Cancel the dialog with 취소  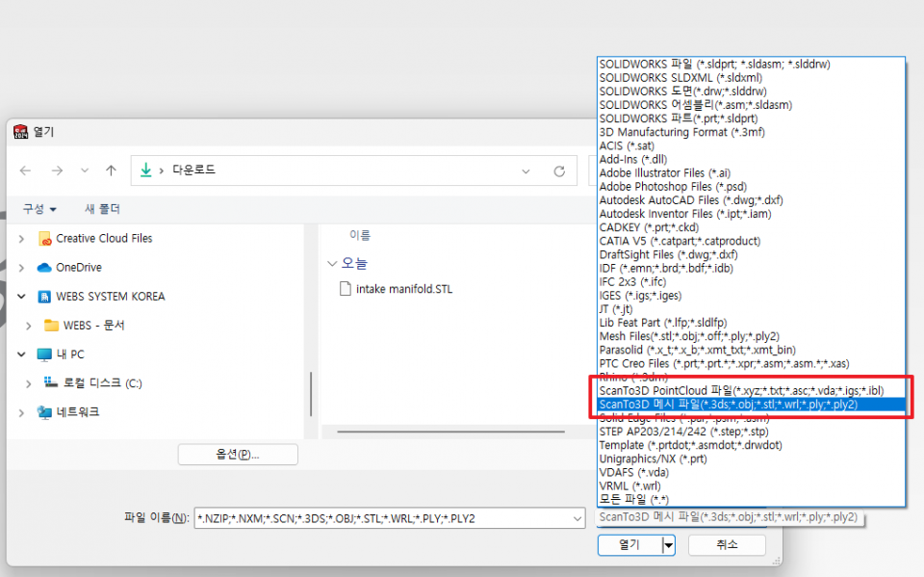[x=728, y=544]
